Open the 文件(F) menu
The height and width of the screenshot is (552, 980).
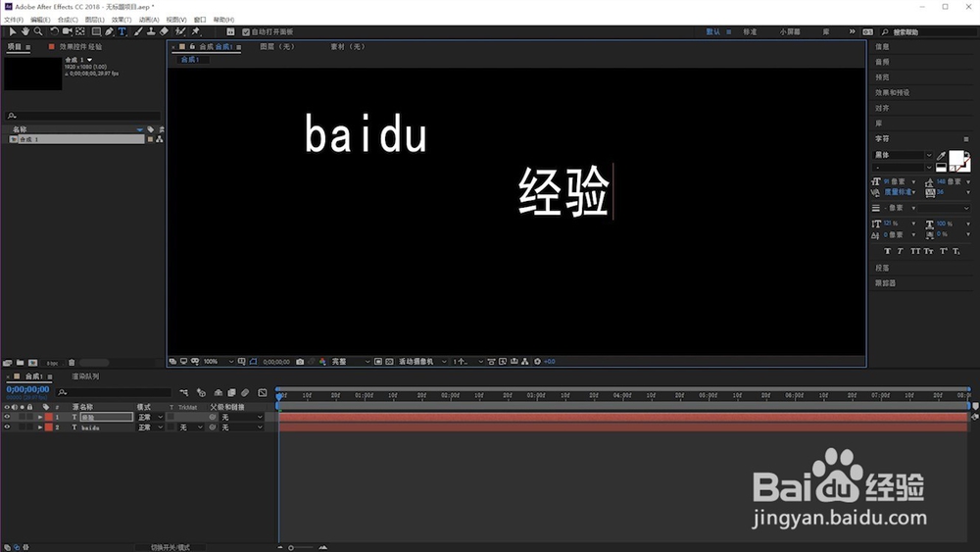pos(14,20)
